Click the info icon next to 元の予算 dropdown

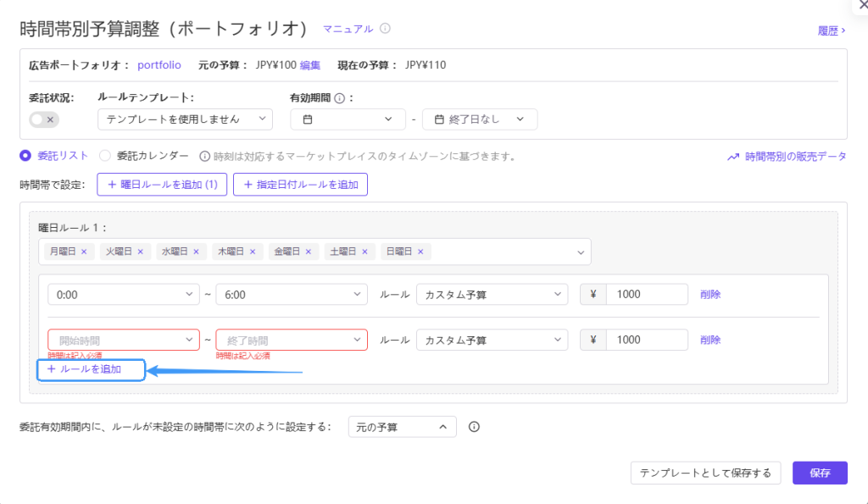coord(474,427)
